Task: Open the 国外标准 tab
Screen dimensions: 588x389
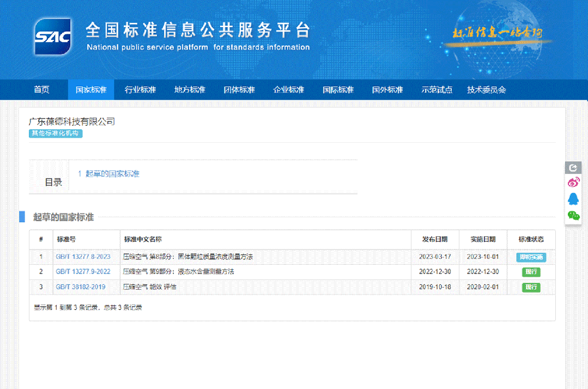Action: (x=387, y=90)
